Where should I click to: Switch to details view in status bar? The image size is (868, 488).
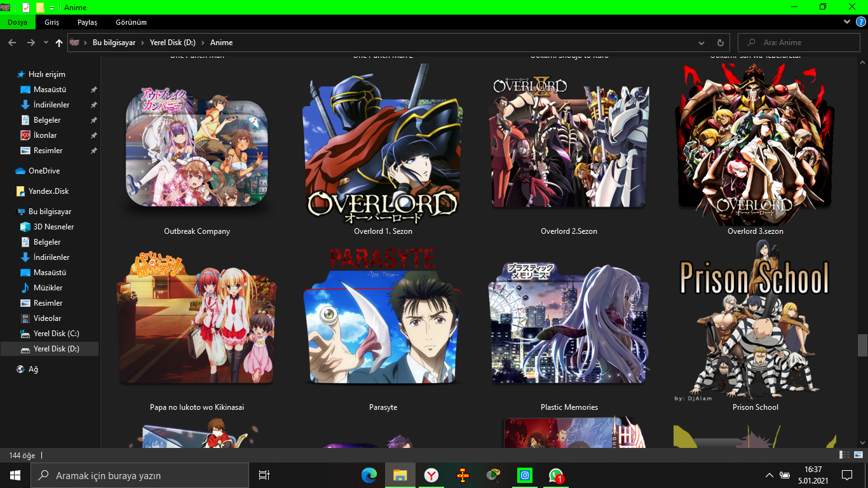(844, 455)
